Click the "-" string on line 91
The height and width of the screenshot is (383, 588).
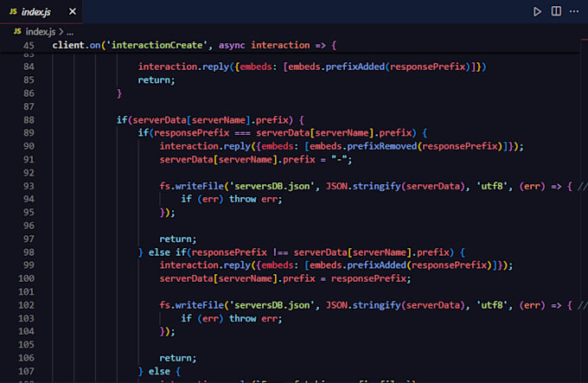[339, 160]
